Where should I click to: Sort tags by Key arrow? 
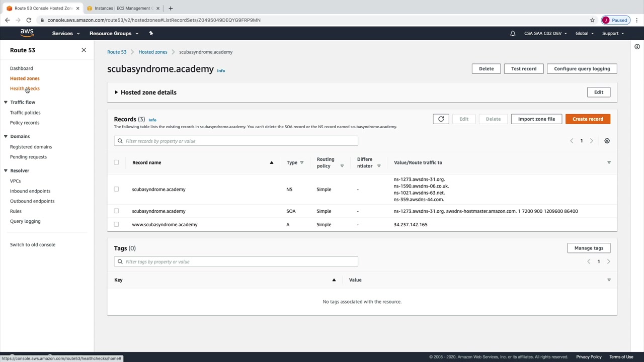[x=334, y=280]
